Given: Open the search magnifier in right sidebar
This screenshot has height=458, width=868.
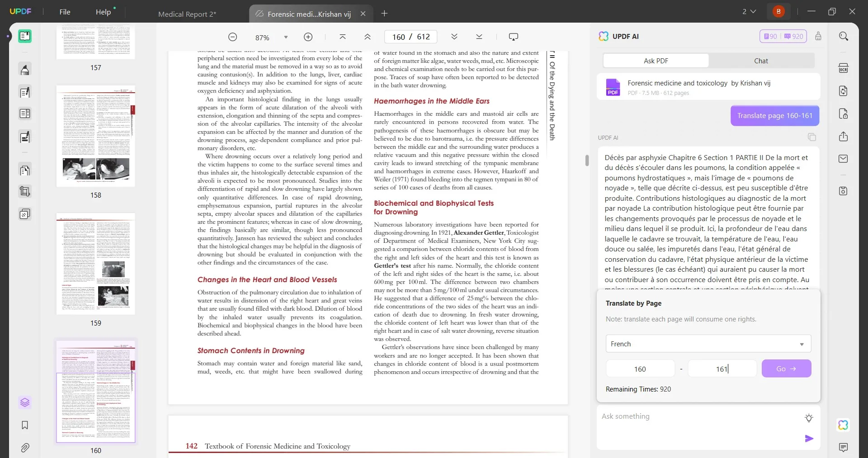Looking at the screenshot, I should point(844,36).
